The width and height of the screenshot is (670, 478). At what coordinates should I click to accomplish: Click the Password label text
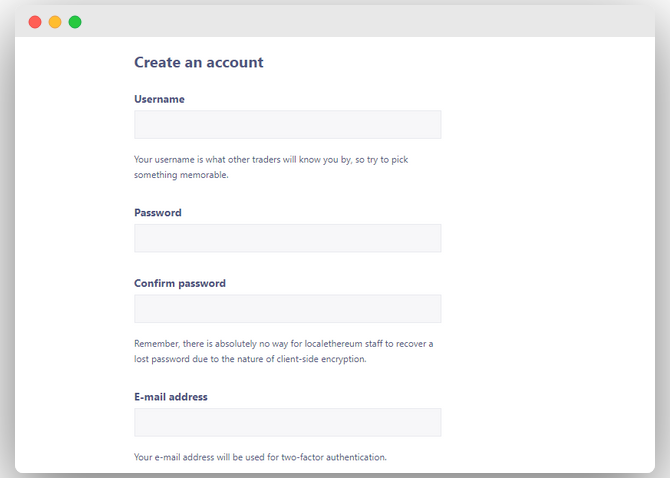(158, 213)
